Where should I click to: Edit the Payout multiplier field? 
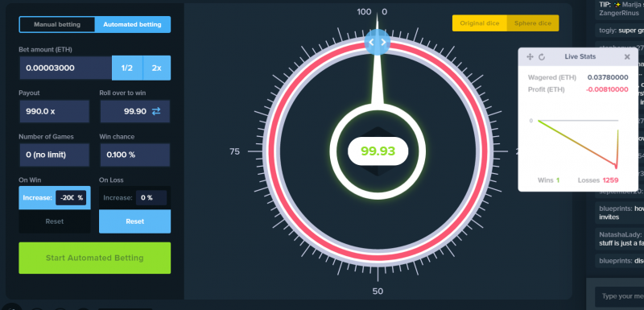[54, 111]
